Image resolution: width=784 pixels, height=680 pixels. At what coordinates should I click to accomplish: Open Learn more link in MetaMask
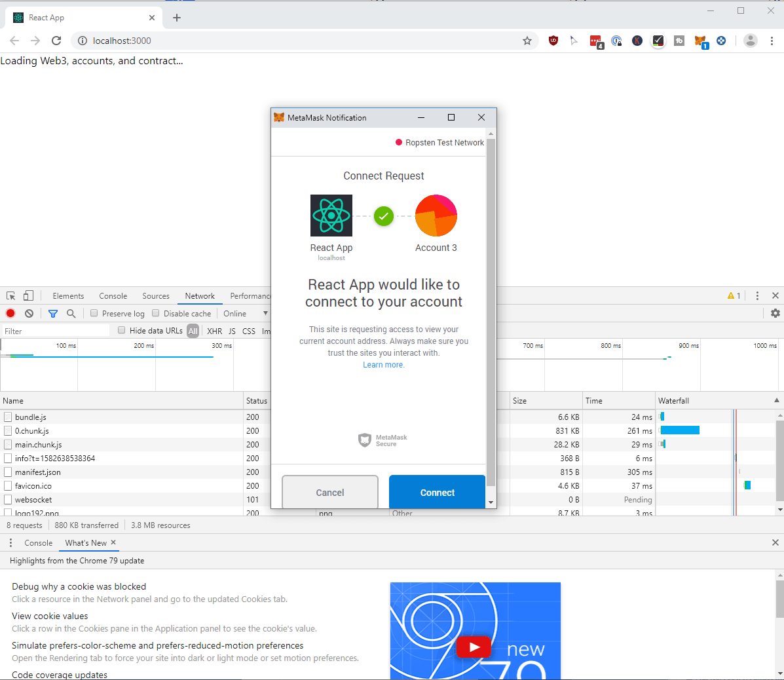coord(384,365)
